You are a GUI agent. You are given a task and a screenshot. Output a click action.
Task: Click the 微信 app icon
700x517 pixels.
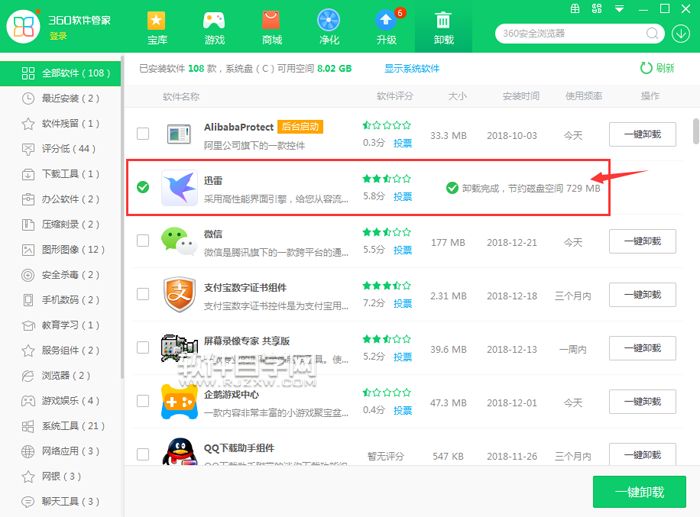[x=179, y=241]
